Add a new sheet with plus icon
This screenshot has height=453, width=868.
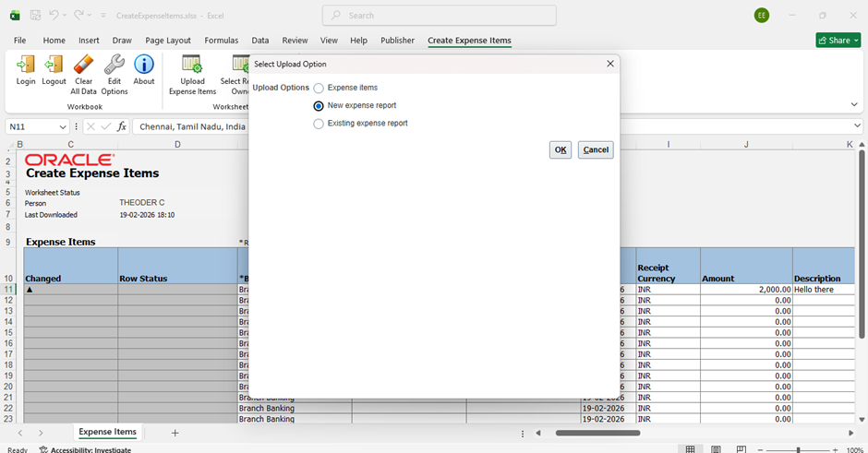(x=175, y=433)
